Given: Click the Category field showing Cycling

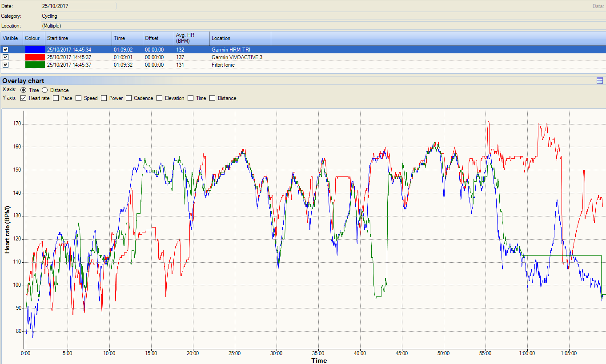Looking at the screenshot, I should (323, 16).
